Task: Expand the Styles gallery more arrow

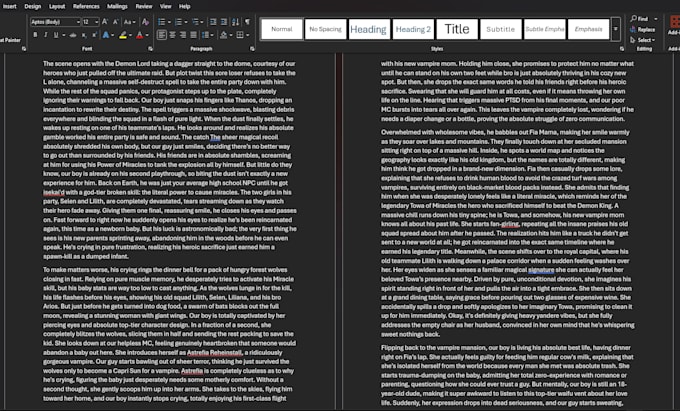Action: pos(615,29)
